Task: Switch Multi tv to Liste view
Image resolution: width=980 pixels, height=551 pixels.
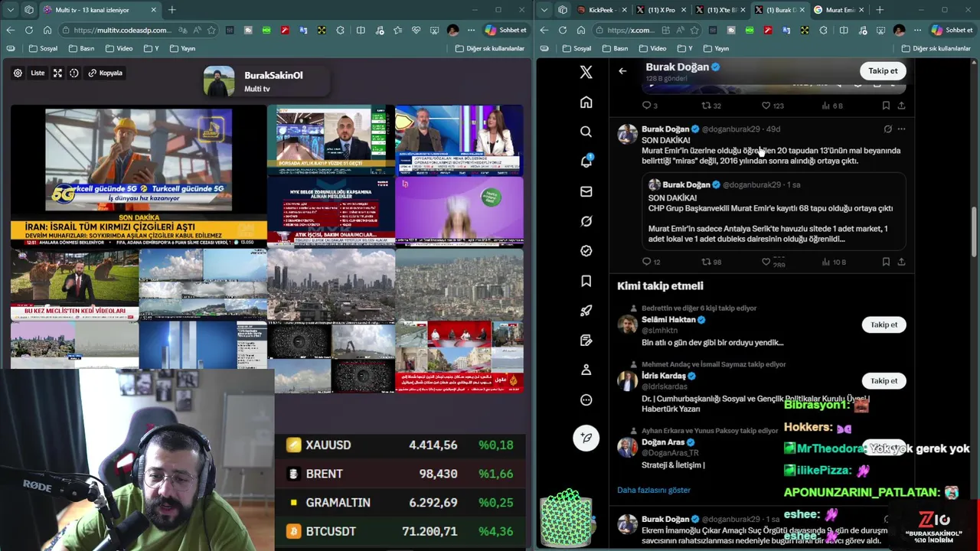Action: pos(38,73)
